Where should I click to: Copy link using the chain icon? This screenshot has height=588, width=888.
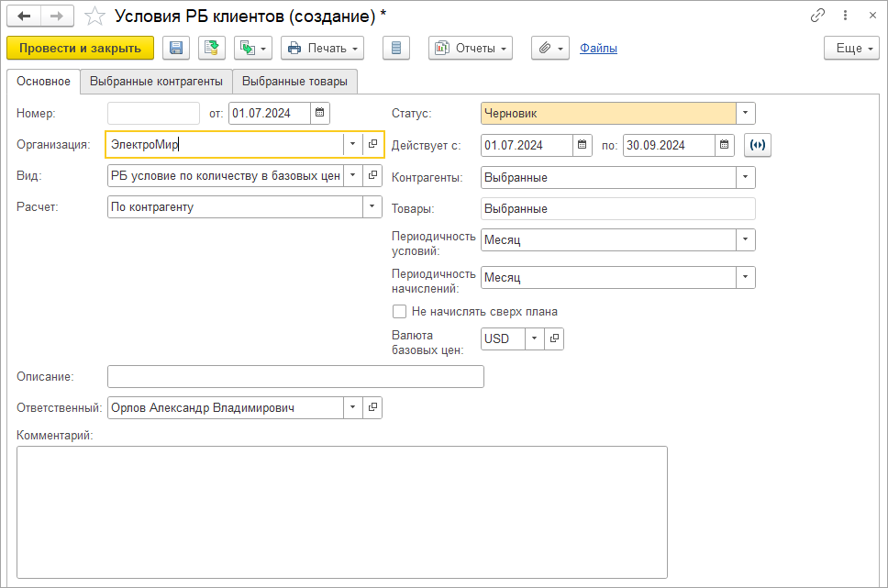pos(818,16)
